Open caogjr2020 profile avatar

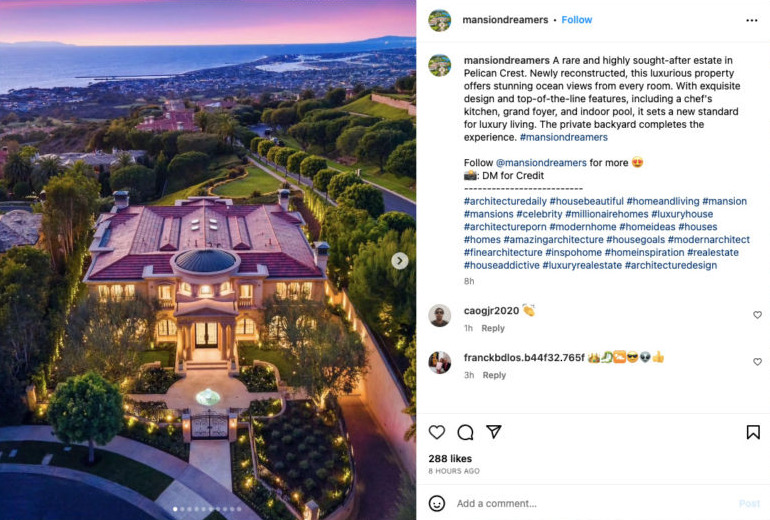pyautogui.click(x=440, y=315)
